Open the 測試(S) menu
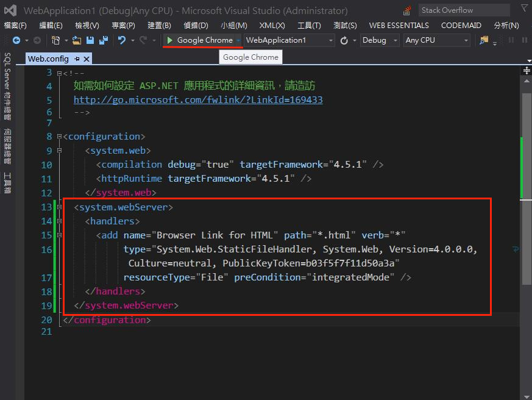This screenshot has height=400, width=532. coord(345,26)
